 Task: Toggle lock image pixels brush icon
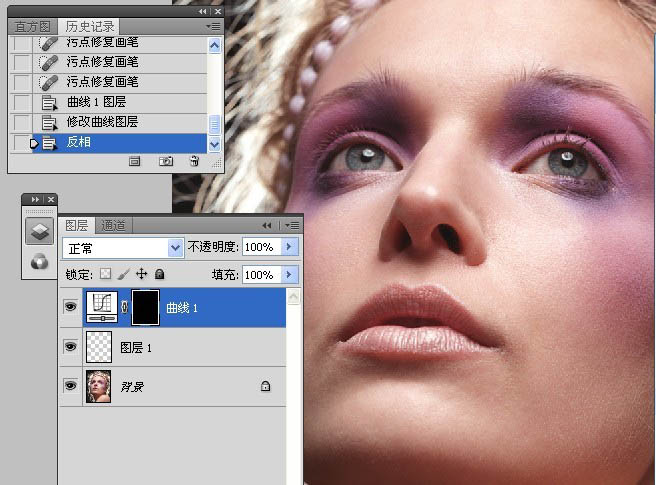(123, 274)
